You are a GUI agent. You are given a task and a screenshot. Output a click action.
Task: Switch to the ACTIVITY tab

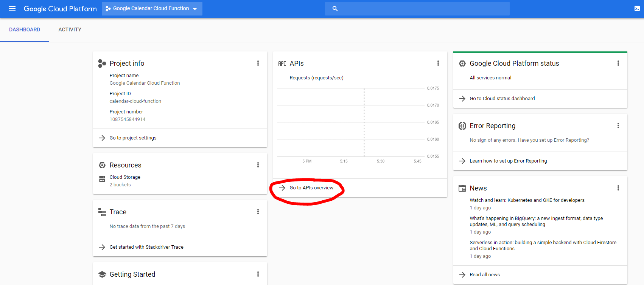click(70, 29)
